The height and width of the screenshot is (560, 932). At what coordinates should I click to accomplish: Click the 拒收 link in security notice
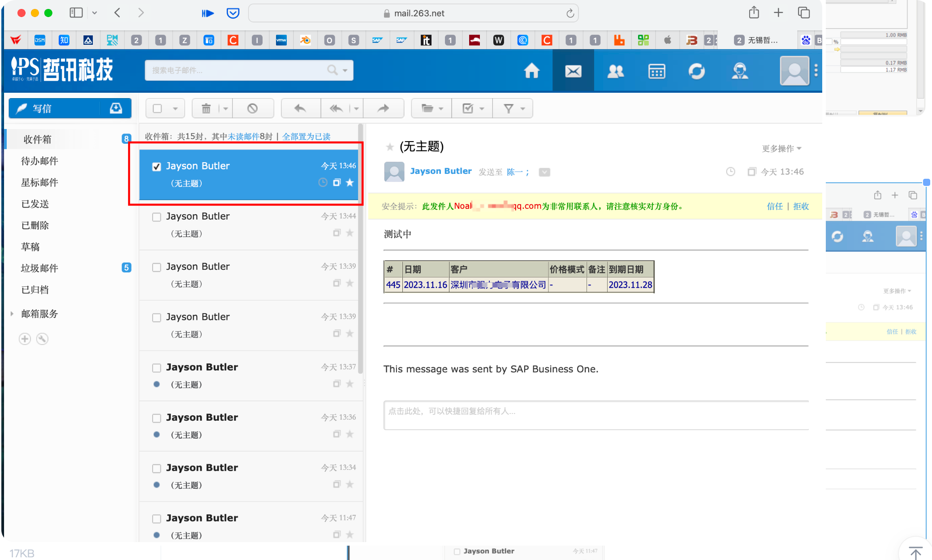(x=801, y=206)
